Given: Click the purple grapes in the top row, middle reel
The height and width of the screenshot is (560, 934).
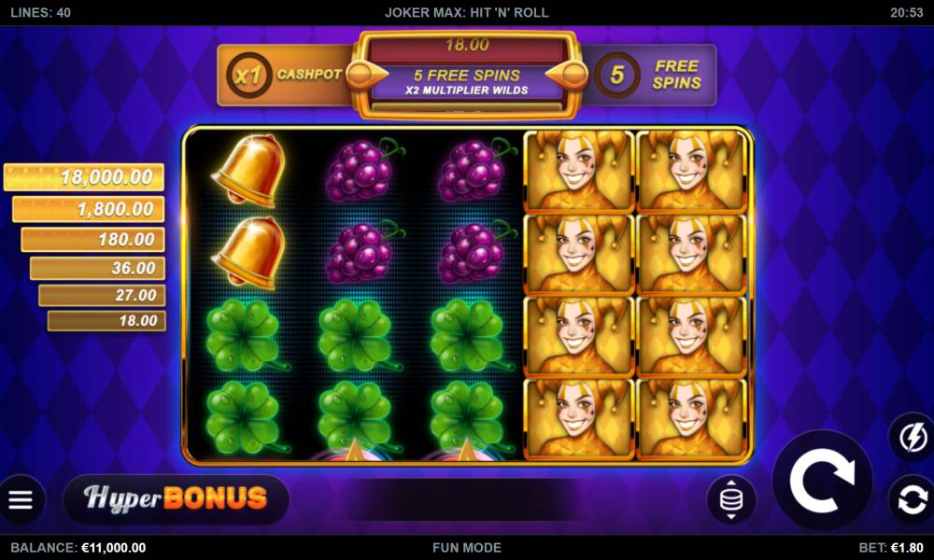Looking at the screenshot, I should 362,170.
